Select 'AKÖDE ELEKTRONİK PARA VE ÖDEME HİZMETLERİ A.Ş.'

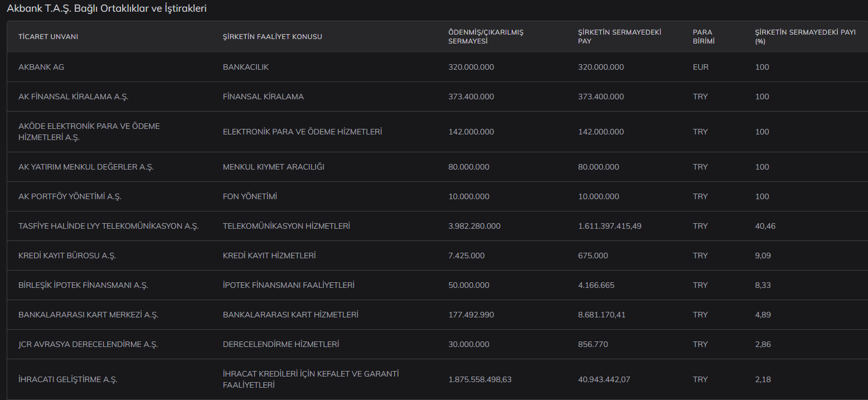(x=89, y=132)
